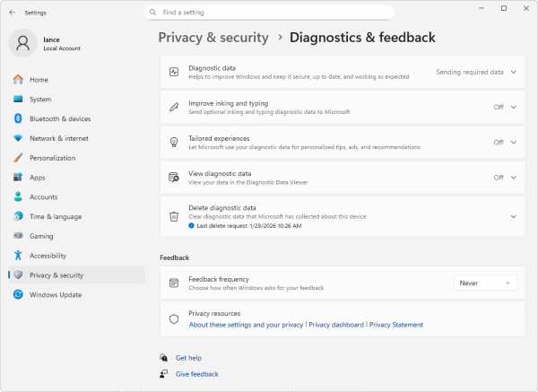Image resolution: width=538 pixels, height=392 pixels.
Task: Click the Feedback section heading
Action: 174,257
